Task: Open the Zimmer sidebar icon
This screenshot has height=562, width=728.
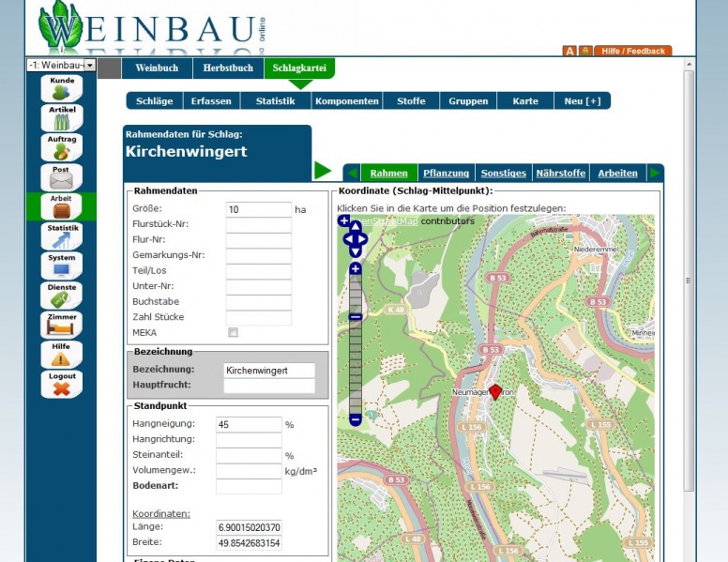Action: point(61,324)
